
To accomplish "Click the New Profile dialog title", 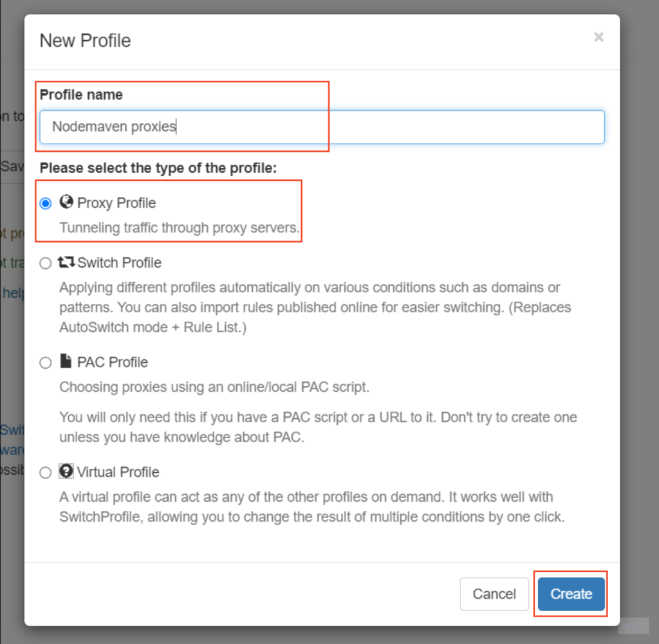I will (x=85, y=40).
